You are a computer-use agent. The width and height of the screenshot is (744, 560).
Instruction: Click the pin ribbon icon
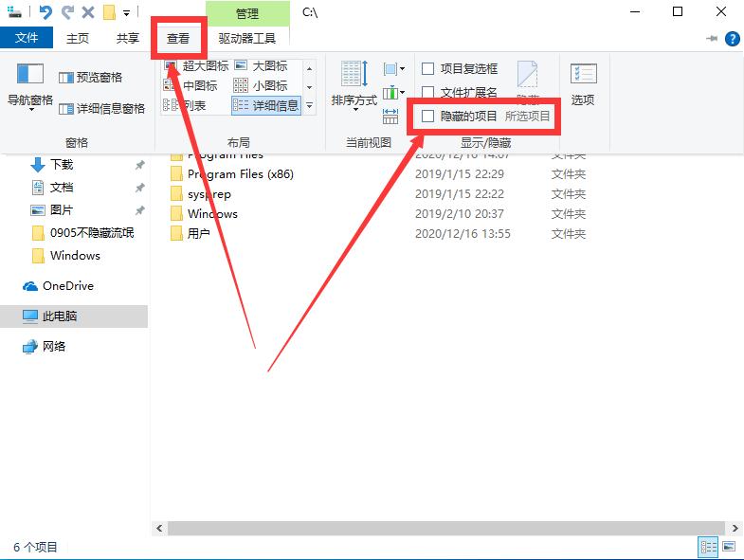tap(712, 39)
